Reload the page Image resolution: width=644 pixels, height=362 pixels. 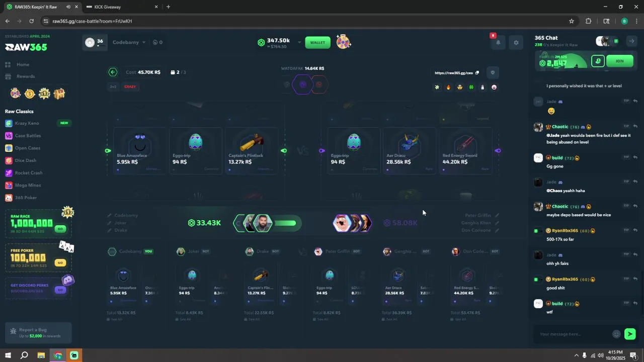[x=31, y=21]
